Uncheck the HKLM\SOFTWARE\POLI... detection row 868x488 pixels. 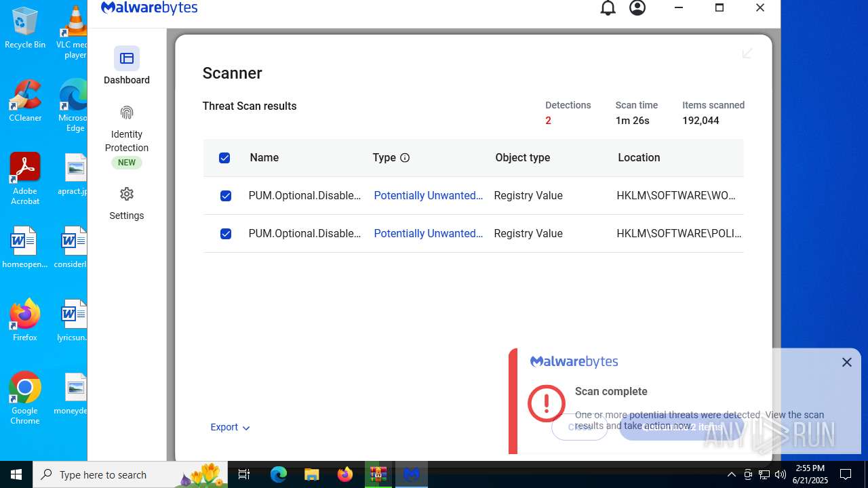click(226, 234)
